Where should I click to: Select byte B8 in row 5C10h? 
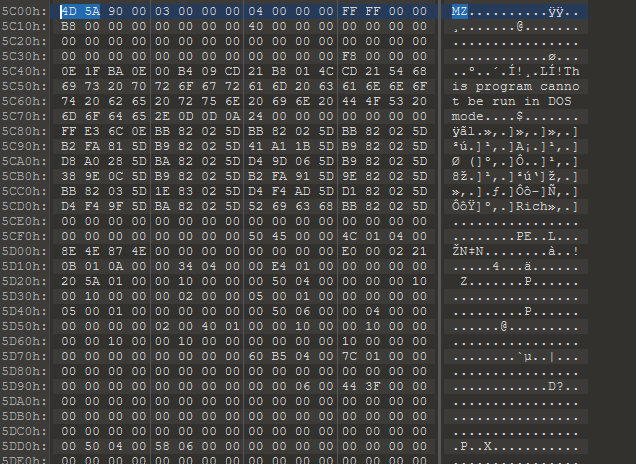pos(69,26)
